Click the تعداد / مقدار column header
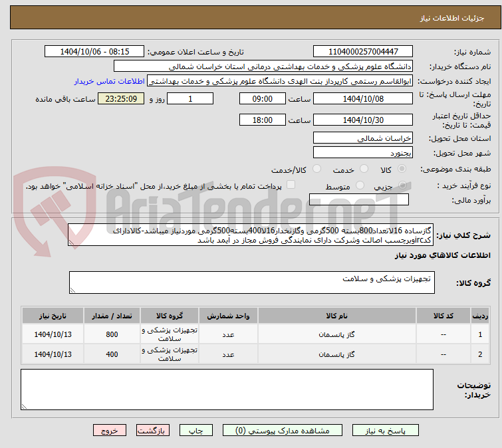 pos(112,316)
